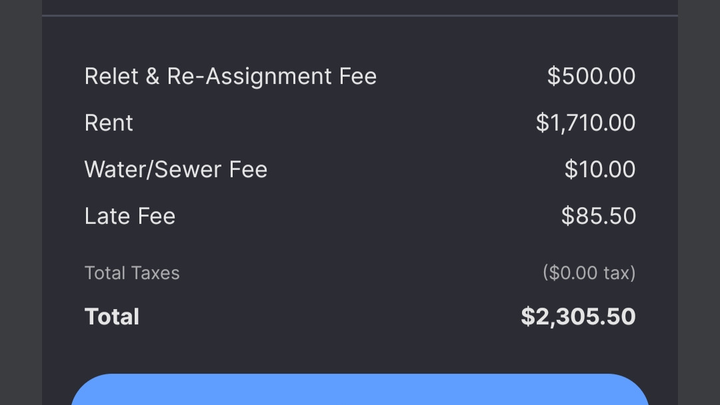
Task: Select the $500.00 relet fee amount
Action: 591,76
